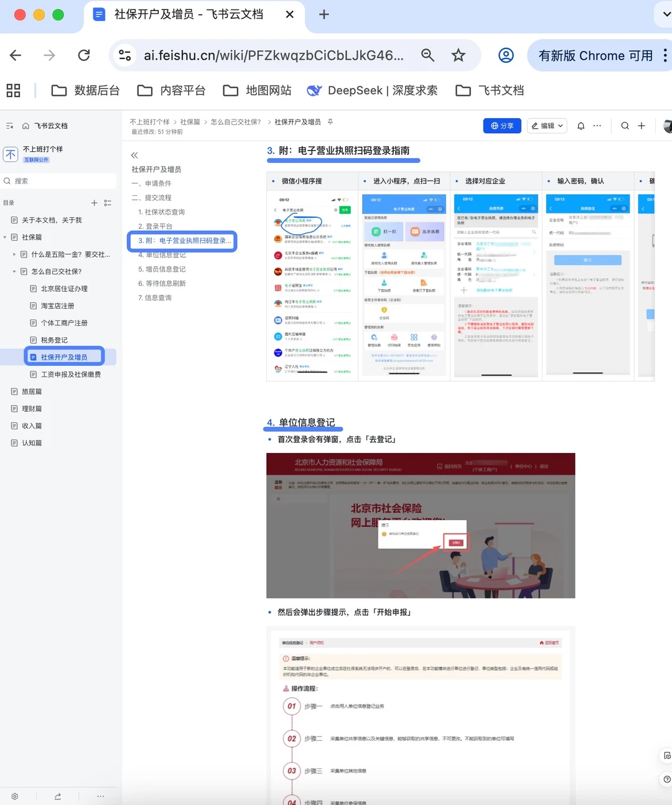The width and height of the screenshot is (672, 805).
Task: Open the 微信小程序搜 phone screenshot
Action: (312, 285)
